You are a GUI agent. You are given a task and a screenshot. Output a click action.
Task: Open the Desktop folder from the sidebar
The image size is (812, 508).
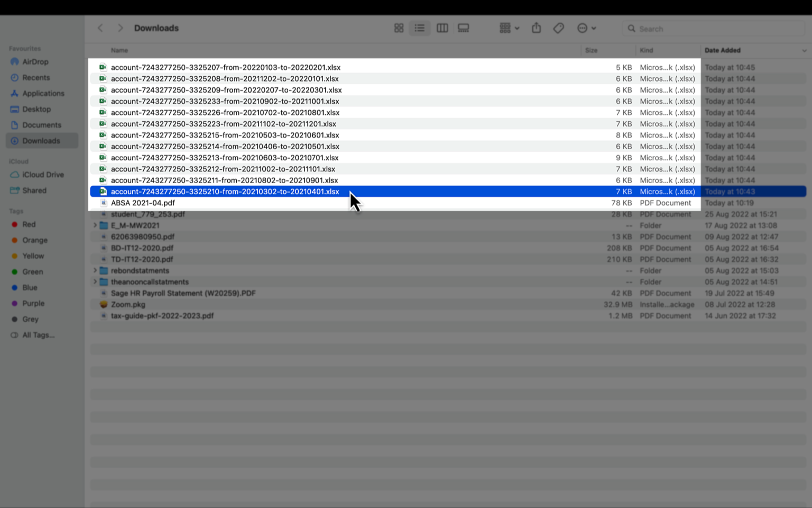coord(37,109)
